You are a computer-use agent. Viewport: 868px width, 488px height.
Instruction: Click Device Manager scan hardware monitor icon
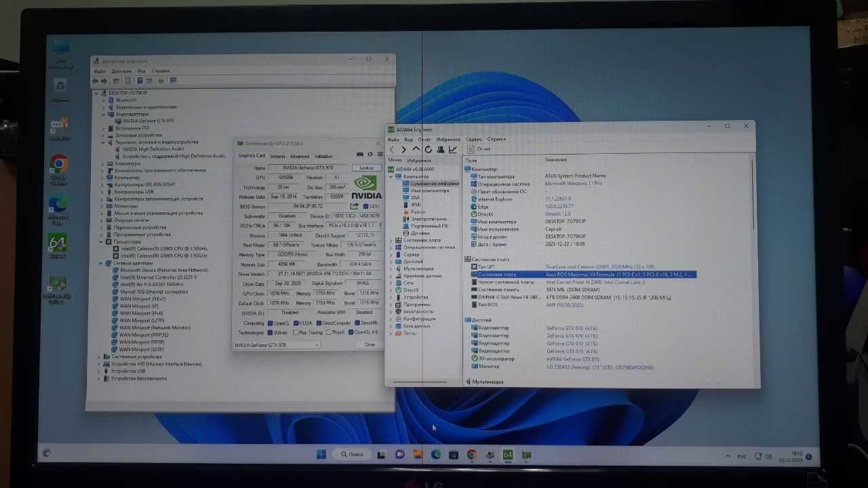click(x=173, y=81)
